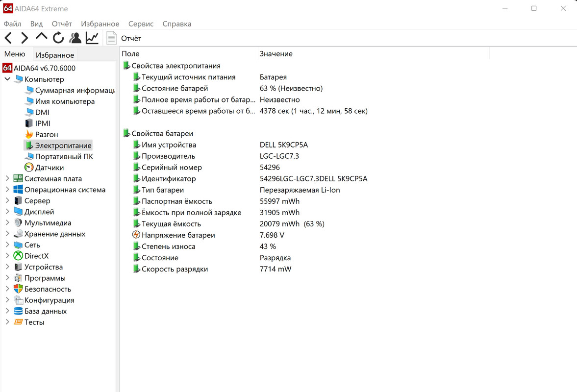The height and width of the screenshot is (392, 577).
Task: Click the Операционная система Windows icon
Action: click(18, 189)
